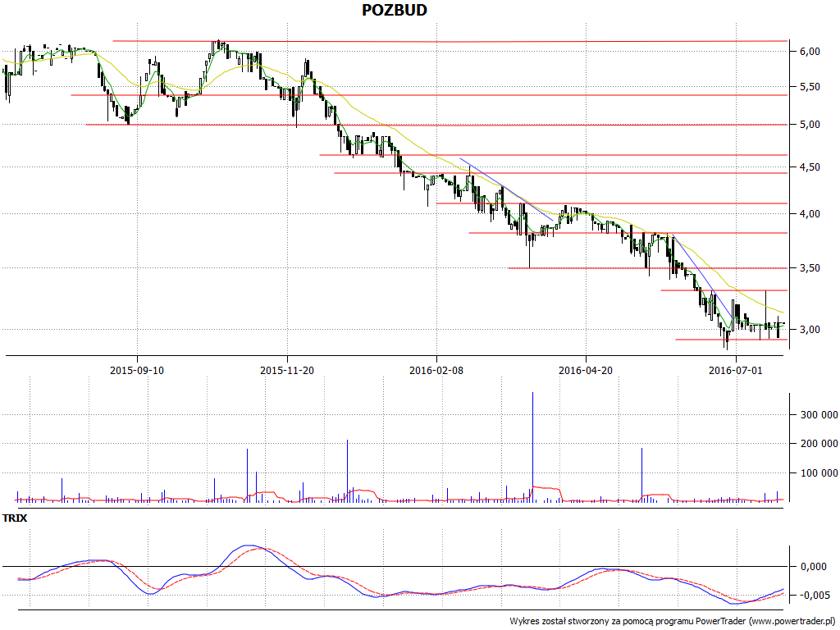Click the 300 000 volume axis label
Image resolution: width=840 pixels, height=630 pixels.
pos(819,414)
